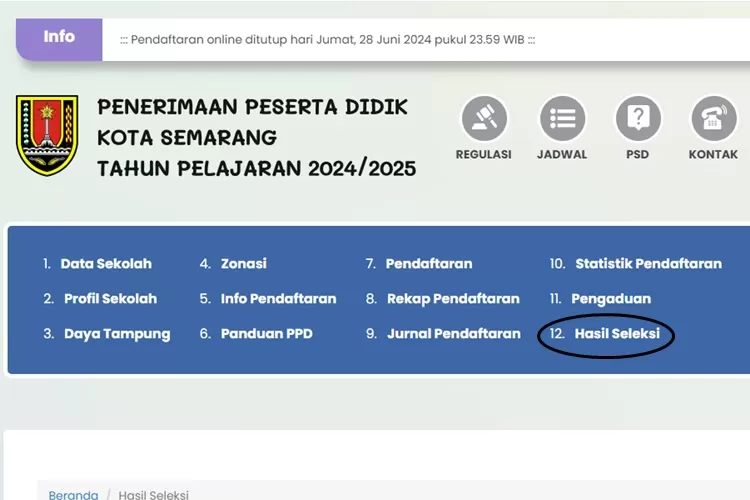Click the KONTAK label text
This screenshot has height=500, width=750.
click(x=713, y=155)
